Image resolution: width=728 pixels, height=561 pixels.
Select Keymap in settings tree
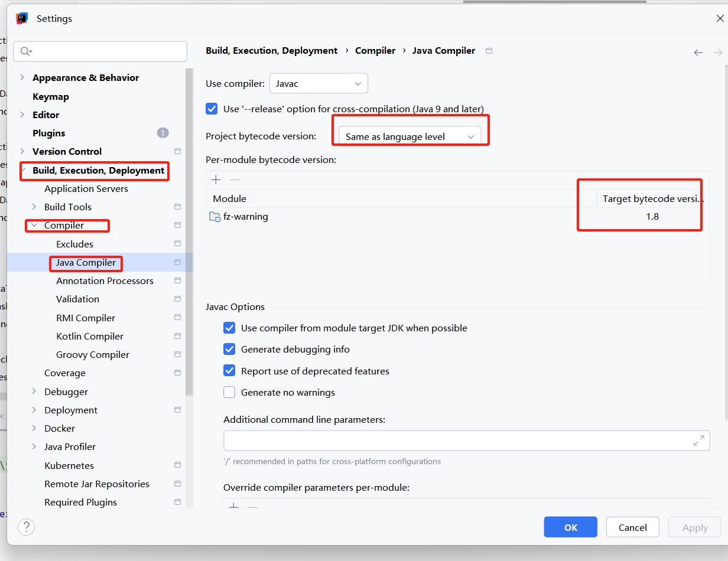(51, 96)
